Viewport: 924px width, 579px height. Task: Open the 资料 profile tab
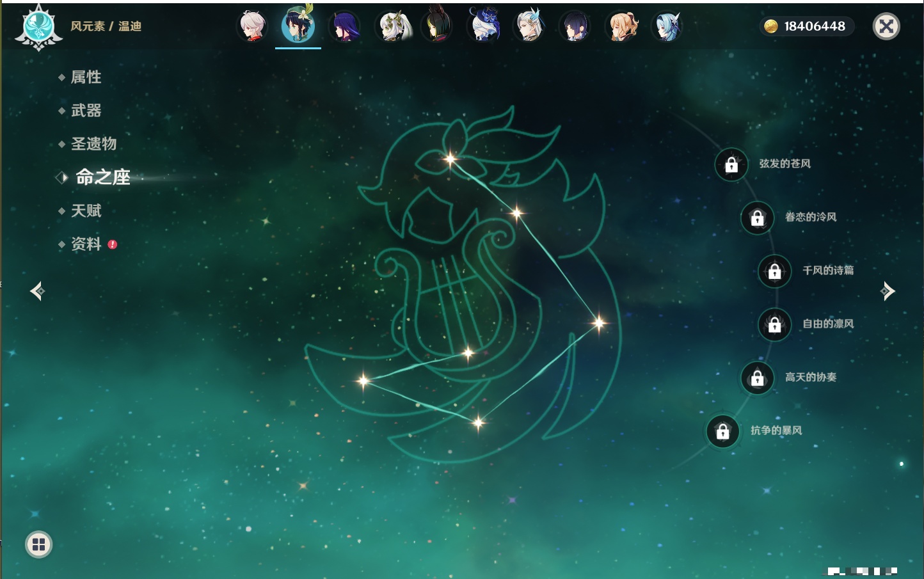(86, 244)
